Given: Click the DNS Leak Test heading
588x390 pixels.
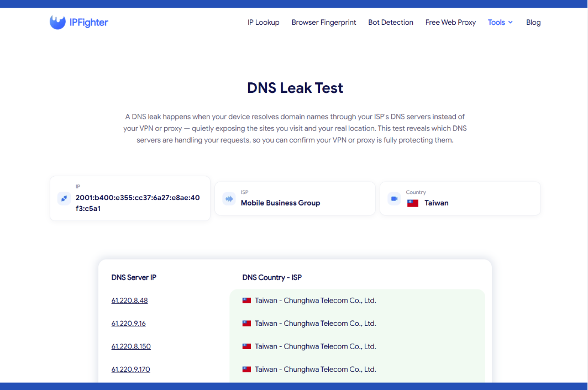Looking at the screenshot, I should (x=295, y=88).
